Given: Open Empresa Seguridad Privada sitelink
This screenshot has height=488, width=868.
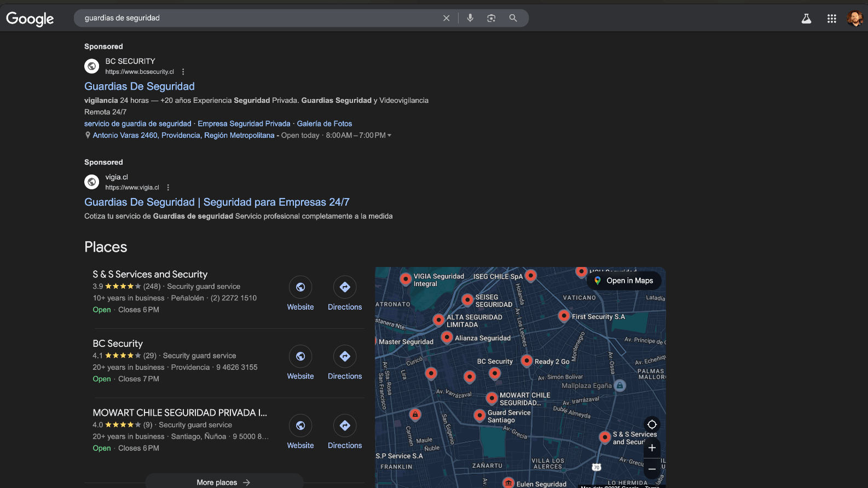Looking at the screenshot, I should pos(244,124).
